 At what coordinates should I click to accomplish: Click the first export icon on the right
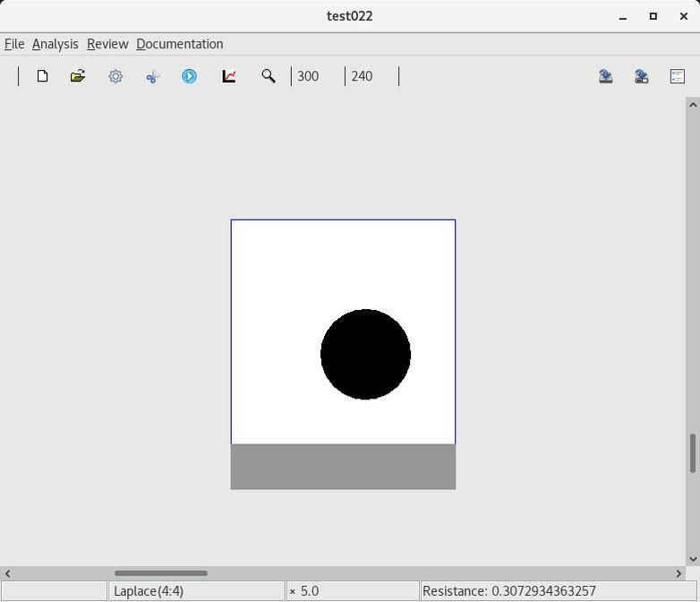[x=606, y=76]
